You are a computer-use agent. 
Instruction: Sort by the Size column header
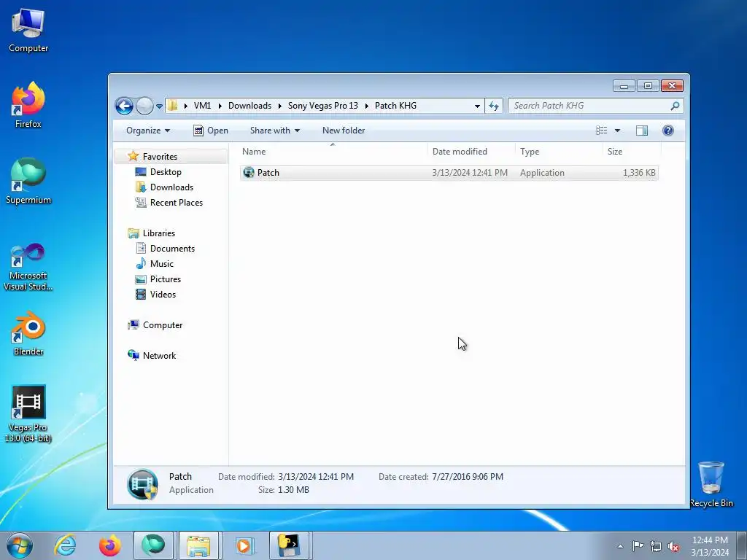tap(632, 152)
